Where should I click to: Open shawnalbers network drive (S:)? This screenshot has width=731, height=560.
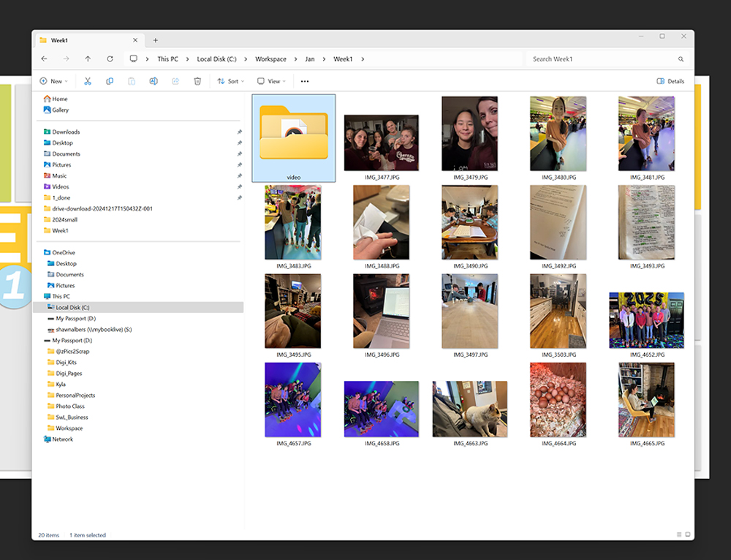pyautogui.click(x=89, y=330)
